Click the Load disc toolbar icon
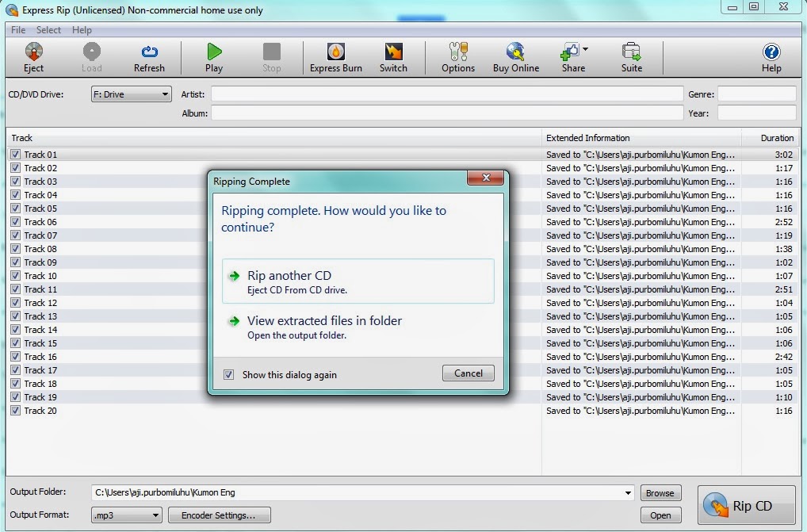807x532 pixels. 92,52
